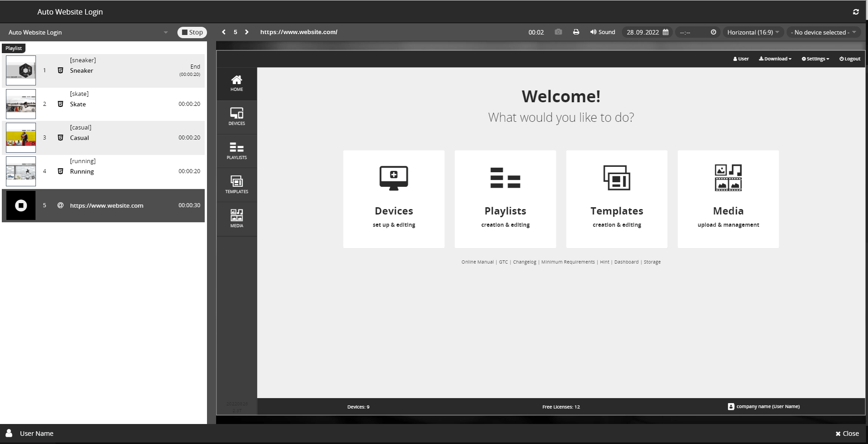Open Templates in the left sidebar
The image size is (868, 444).
237,185
